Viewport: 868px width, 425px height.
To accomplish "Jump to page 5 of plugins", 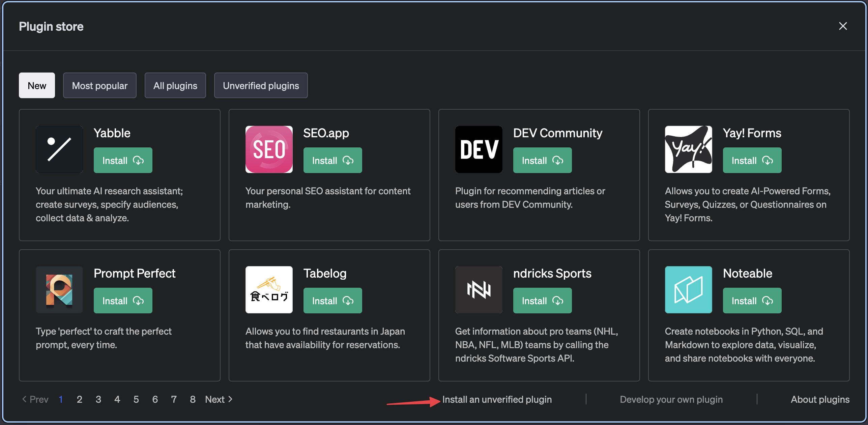I will (x=136, y=399).
